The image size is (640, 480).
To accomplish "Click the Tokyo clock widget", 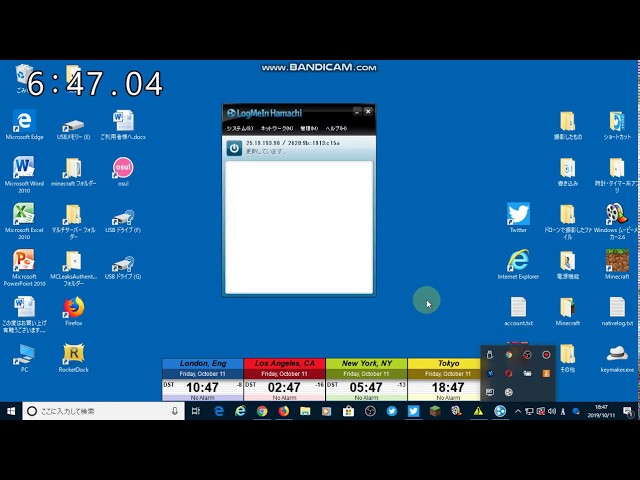I will click(444, 380).
